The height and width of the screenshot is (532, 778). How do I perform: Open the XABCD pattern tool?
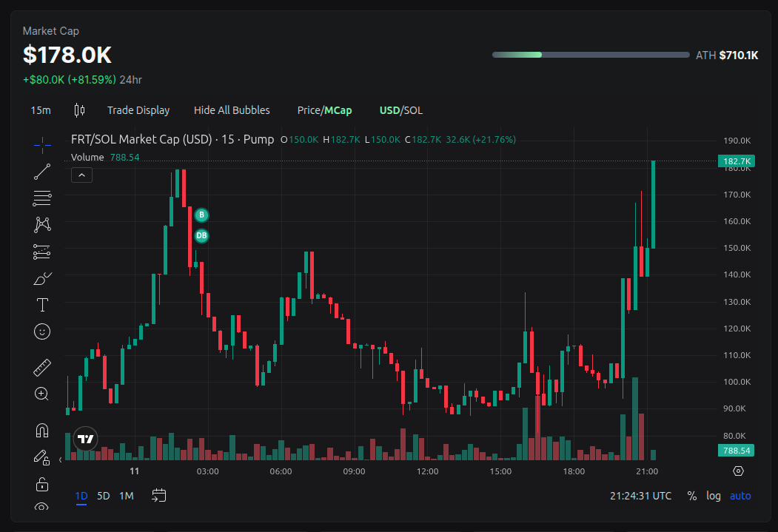point(41,224)
